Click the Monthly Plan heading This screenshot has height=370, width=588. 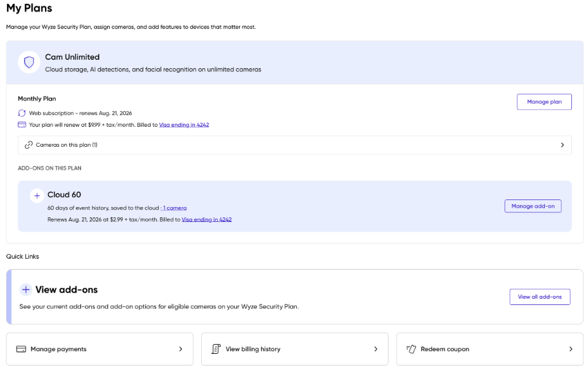[x=37, y=99]
